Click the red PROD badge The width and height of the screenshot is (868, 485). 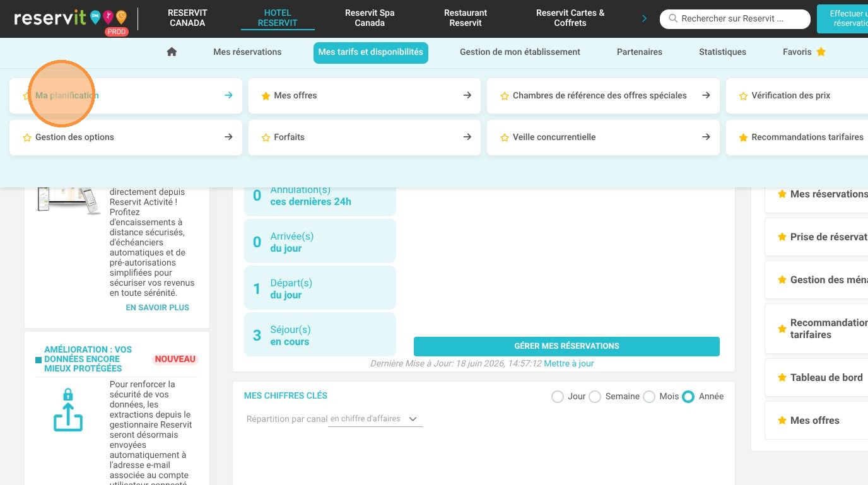117,32
